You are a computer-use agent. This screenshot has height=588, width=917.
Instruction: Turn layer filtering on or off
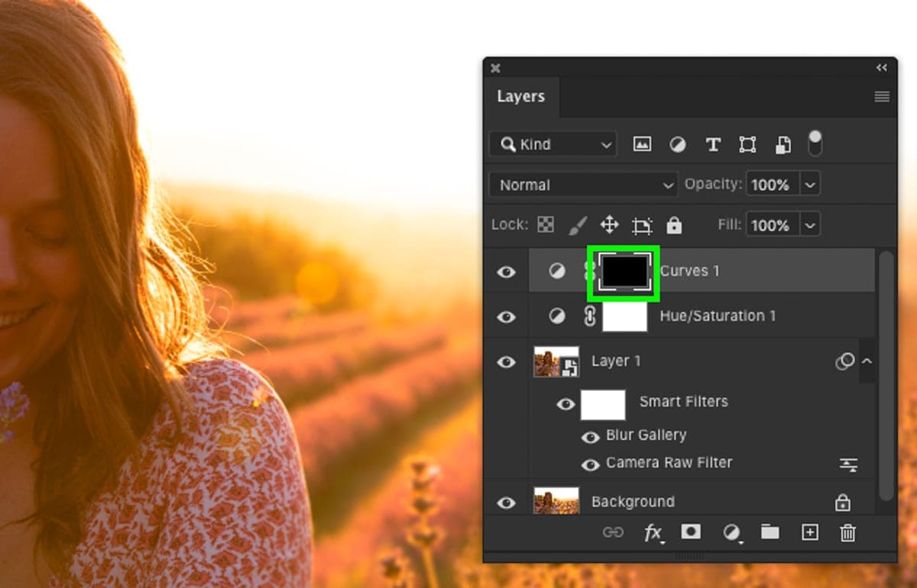tap(815, 144)
